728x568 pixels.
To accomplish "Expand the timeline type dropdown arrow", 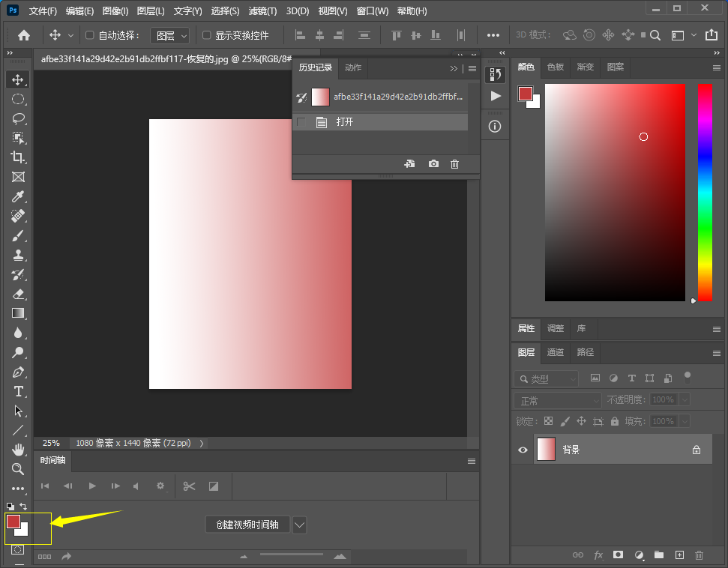I will pyautogui.click(x=299, y=525).
